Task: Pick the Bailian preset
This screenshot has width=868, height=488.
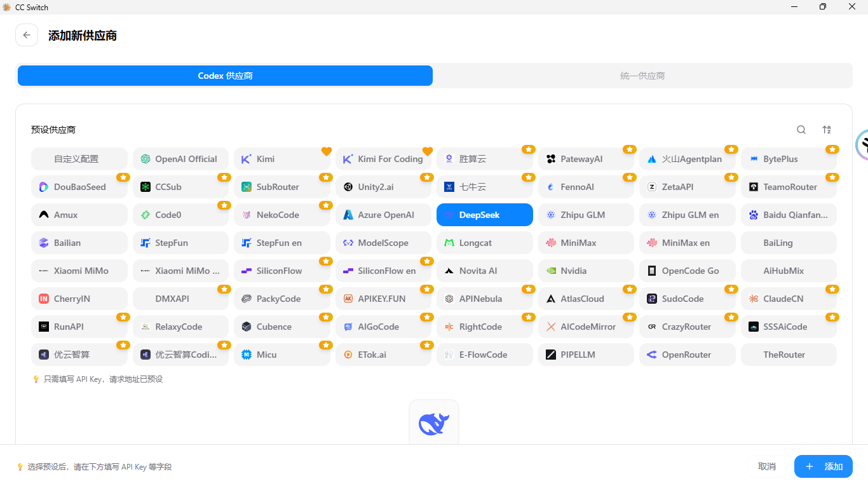Action: click(x=79, y=243)
